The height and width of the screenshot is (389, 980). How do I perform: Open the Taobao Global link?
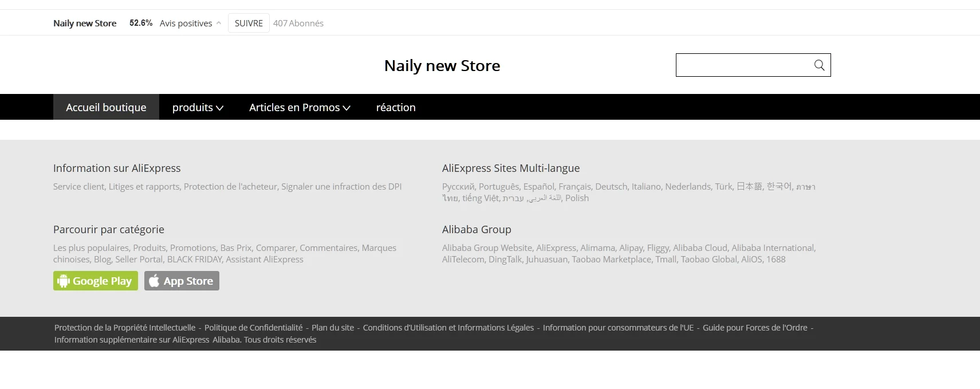click(709, 260)
